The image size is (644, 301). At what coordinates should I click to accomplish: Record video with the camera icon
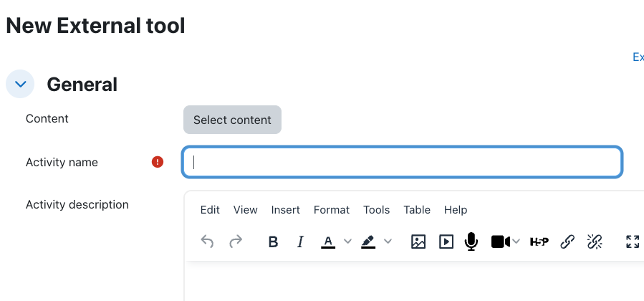tap(500, 242)
